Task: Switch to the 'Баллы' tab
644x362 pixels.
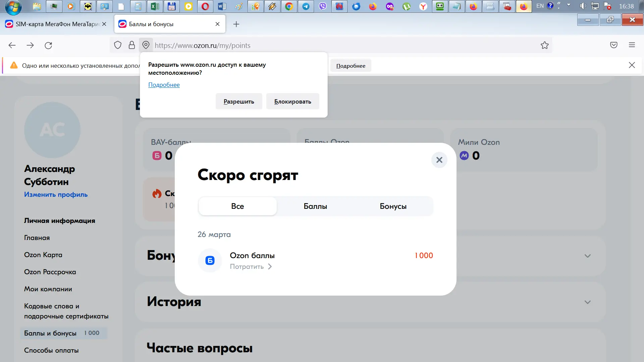Action: coord(315,206)
